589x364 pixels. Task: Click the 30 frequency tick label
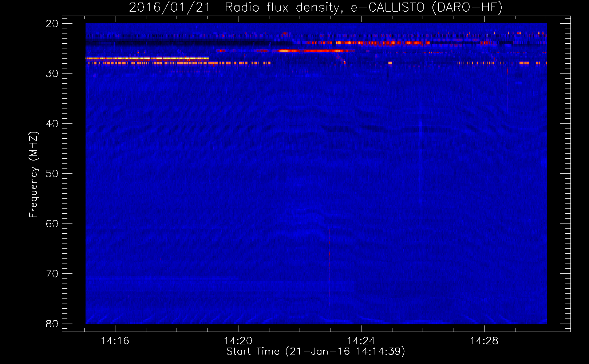(52, 74)
